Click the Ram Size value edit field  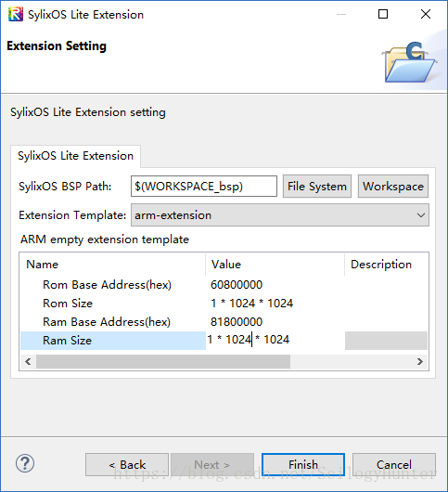click(275, 340)
